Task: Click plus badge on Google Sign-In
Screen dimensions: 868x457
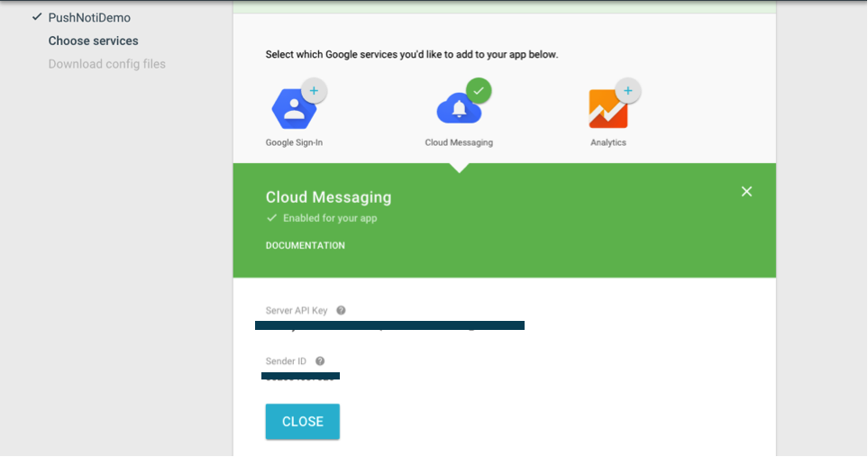Action: (314, 91)
